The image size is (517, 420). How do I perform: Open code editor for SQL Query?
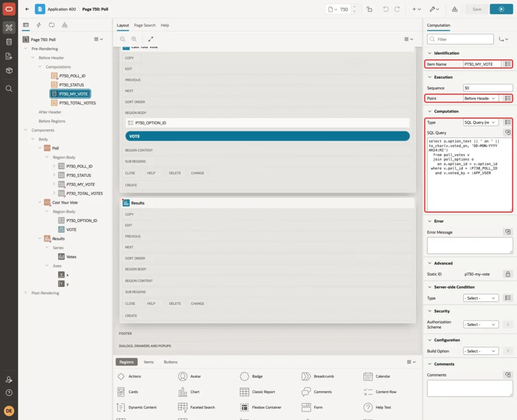click(508, 133)
